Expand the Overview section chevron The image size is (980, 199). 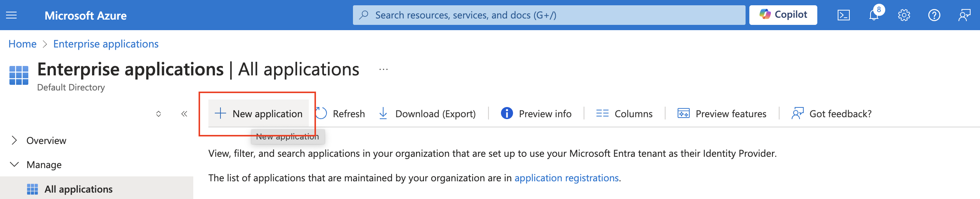pos(14,141)
